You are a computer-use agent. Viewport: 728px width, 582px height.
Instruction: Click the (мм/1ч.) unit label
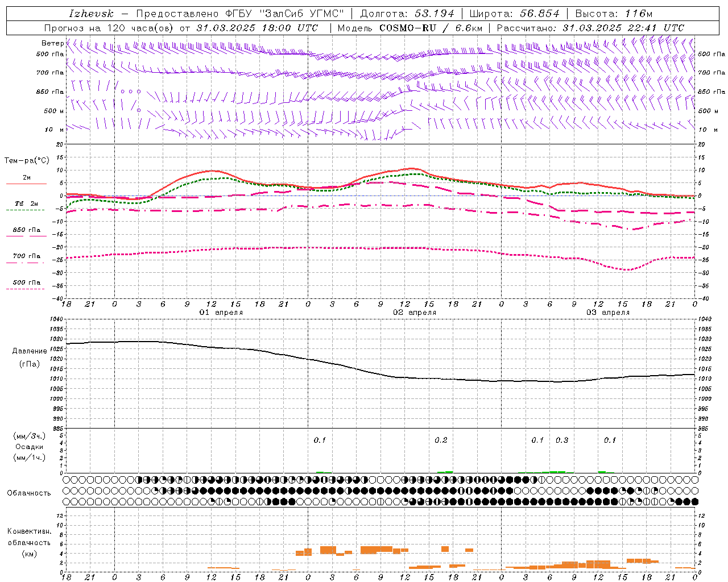point(30,458)
